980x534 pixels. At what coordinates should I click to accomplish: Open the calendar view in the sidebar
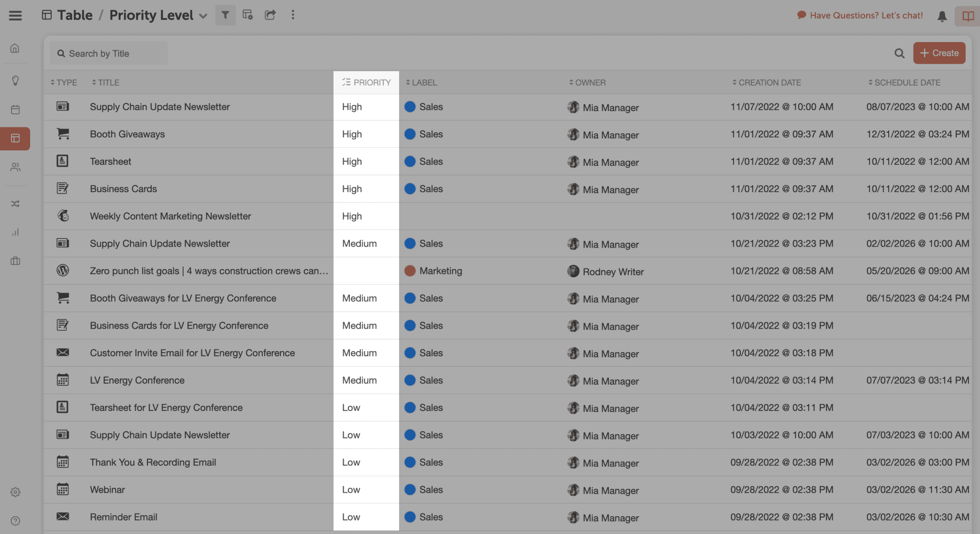tap(15, 110)
